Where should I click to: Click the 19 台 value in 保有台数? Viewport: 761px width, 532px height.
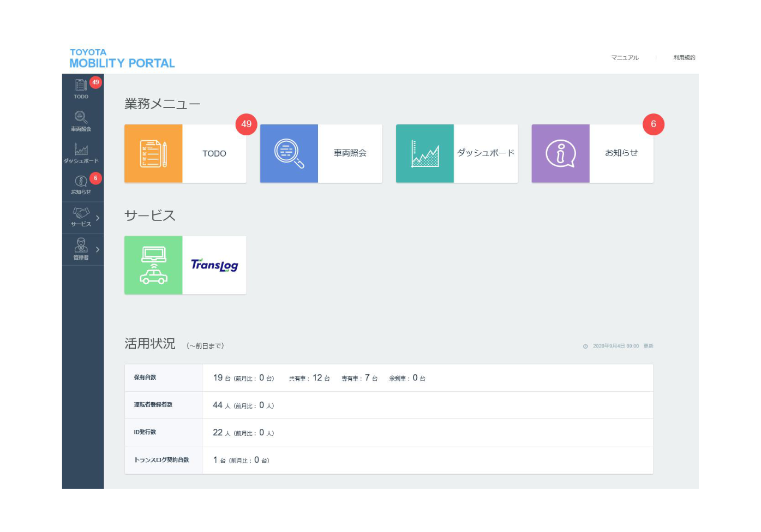coord(221,378)
